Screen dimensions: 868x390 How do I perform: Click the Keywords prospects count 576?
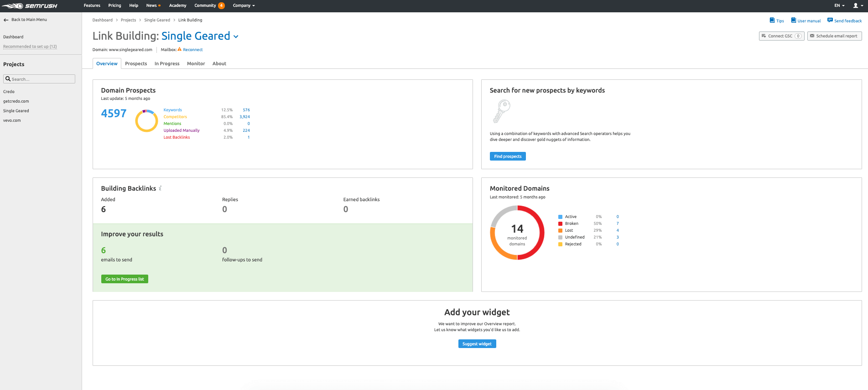pos(246,110)
